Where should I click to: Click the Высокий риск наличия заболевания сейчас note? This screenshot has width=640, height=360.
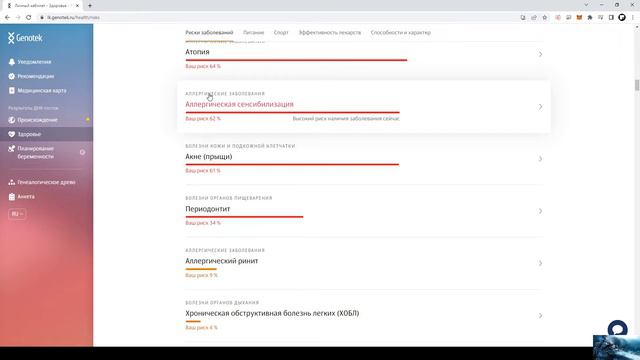[x=346, y=119]
